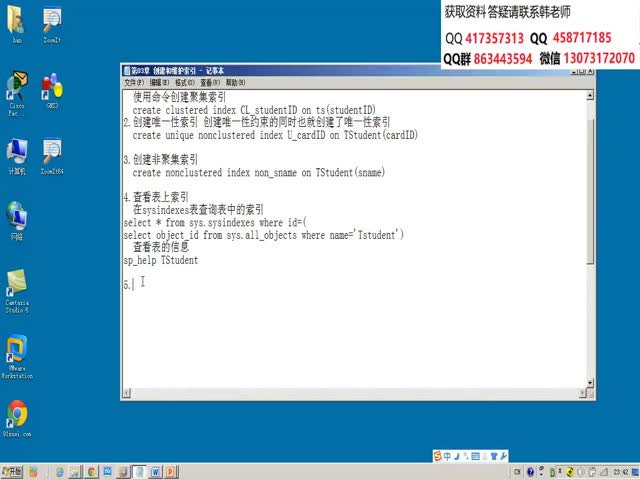Open the 文件(F) menu in Notepad
Viewport: 640px width, 480px height.
click(x=134, y=83)
